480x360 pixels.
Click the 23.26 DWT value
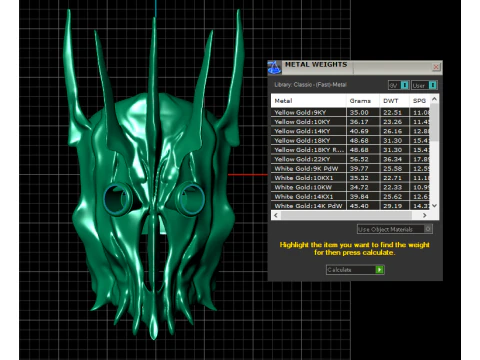(x=393, y=122)
